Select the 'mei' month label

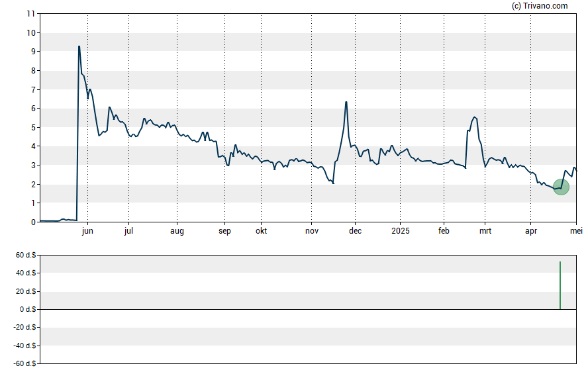point(576,231)
